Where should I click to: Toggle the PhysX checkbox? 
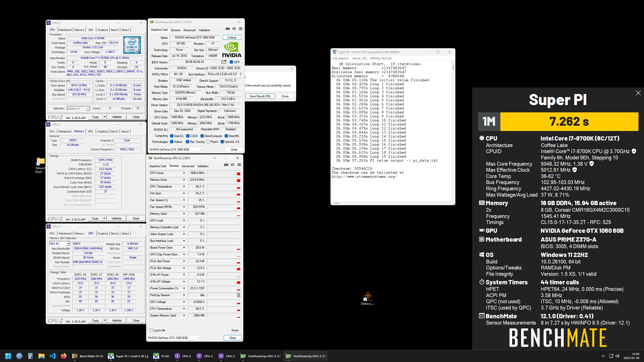click(208, 142)
